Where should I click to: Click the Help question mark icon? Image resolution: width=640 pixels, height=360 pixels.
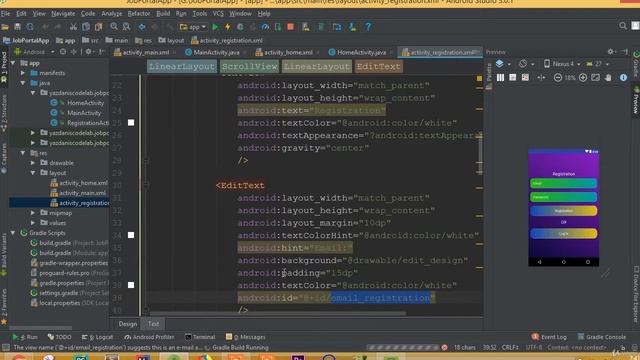click(368, 27)
